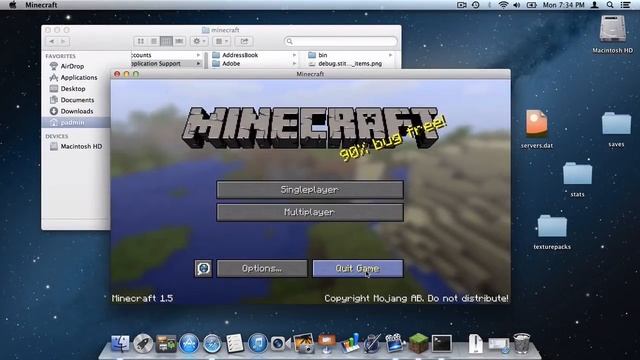Open the Multiplayer menu
This screenshot has height=360, width=640.
click(x=310, y=212)
